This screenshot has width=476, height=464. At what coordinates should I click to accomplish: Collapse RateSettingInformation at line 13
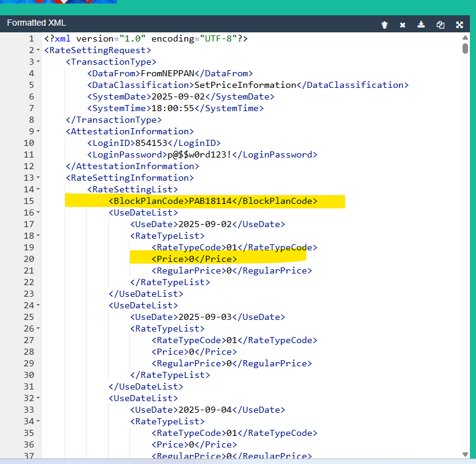click(x=38, y=178)
